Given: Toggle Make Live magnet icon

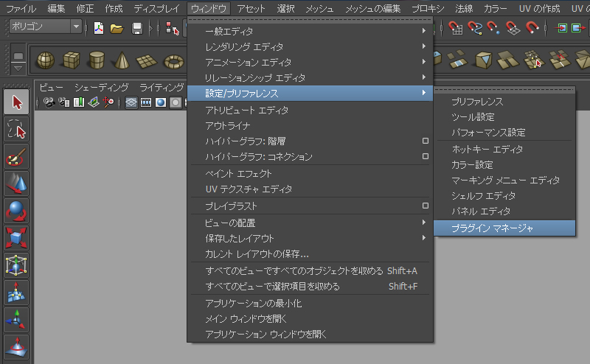Looking at the screenshot, I should pos(532,28).
